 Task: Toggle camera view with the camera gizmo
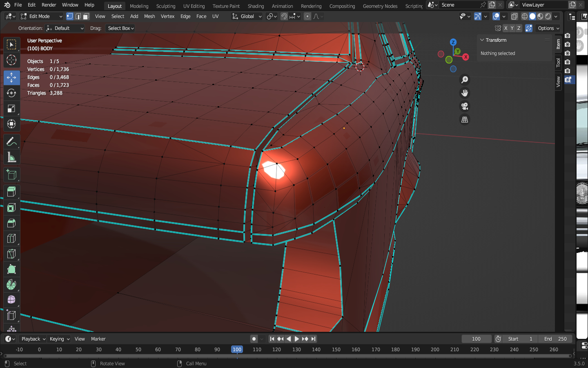[x=465, y=106]
